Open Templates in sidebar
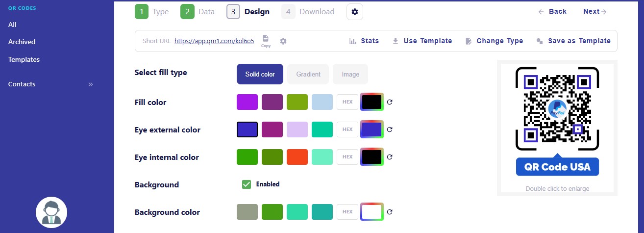 point(24,60)
